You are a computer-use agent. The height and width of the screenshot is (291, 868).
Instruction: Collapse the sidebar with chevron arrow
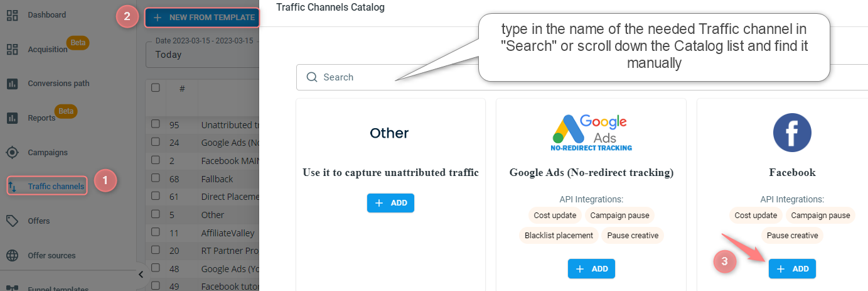point(141,274)
